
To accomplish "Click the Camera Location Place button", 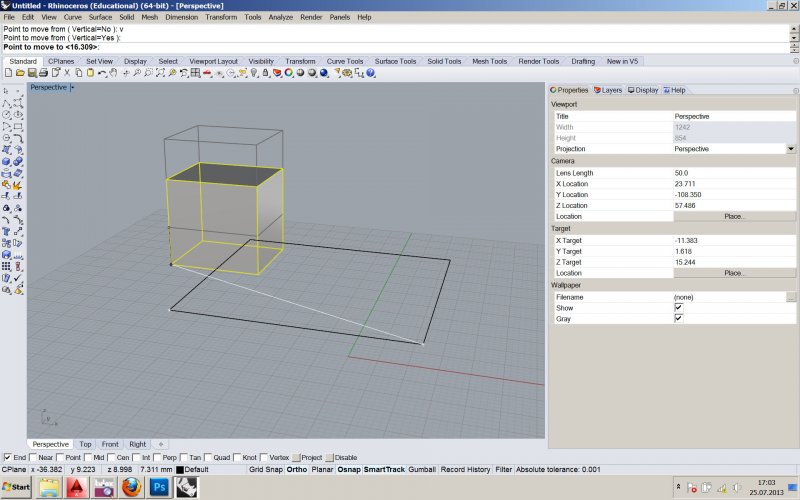I will pos(734,216).
